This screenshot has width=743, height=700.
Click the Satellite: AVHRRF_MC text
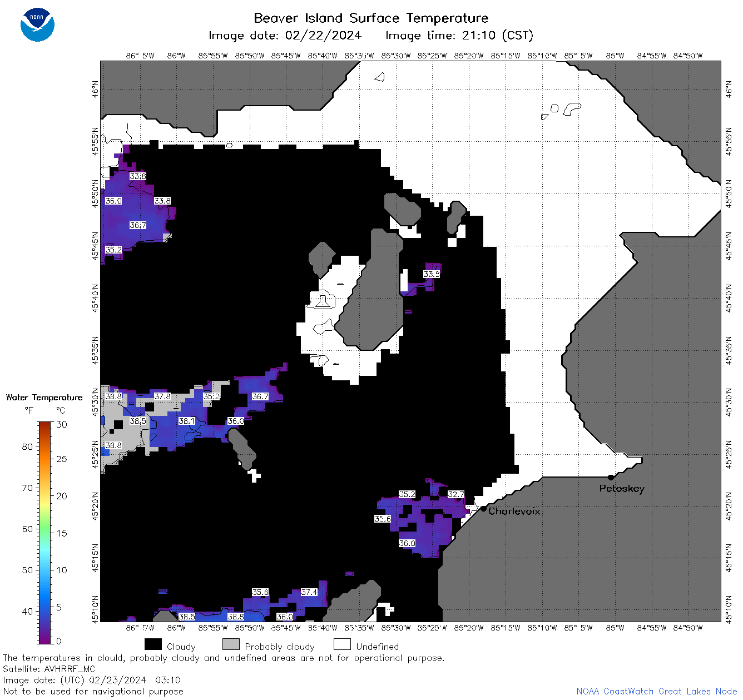tap(49, 669)
